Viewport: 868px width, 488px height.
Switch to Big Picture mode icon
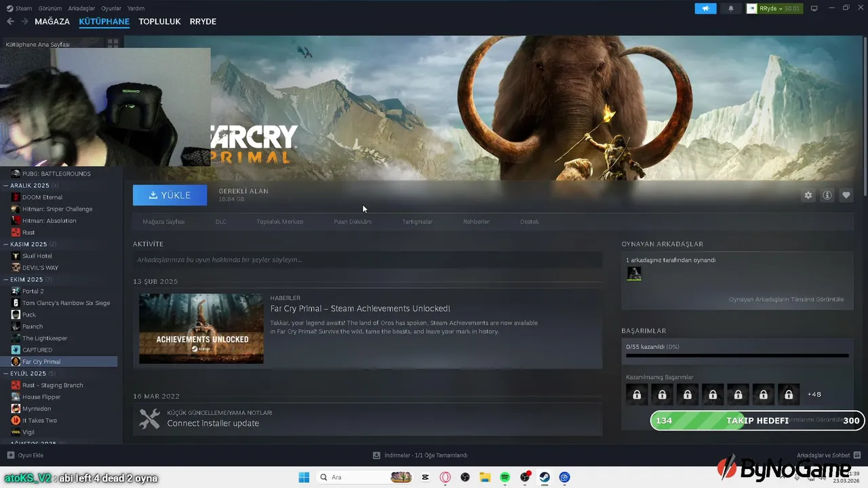point(814,8)
